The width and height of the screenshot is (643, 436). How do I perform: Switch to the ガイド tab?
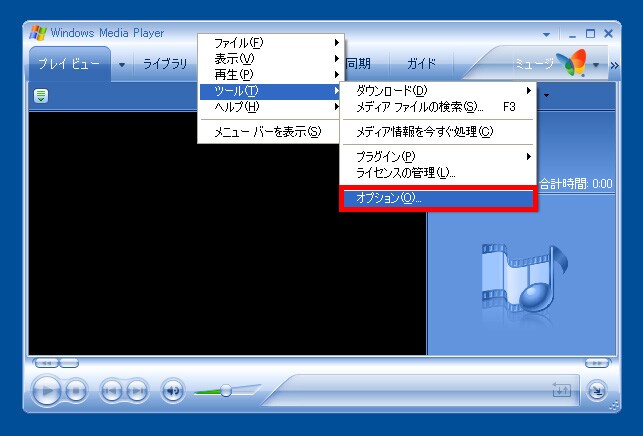tap(422, 64)
